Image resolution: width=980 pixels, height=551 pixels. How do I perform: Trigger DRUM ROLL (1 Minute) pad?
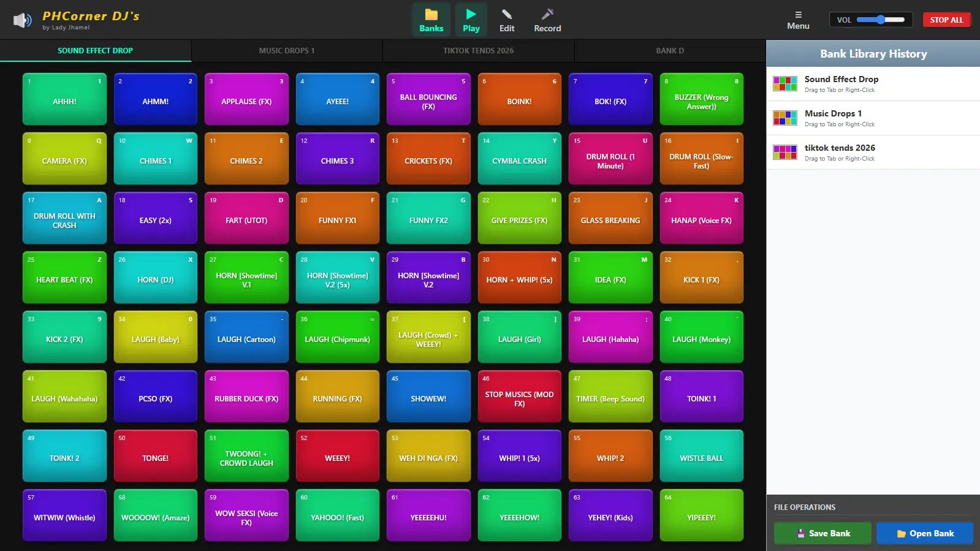(610, 159)
